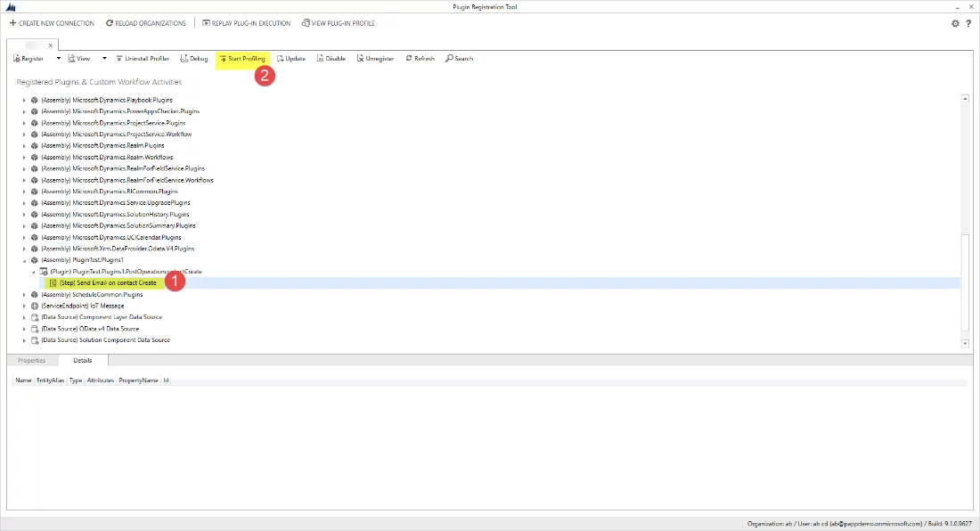Select Microsoft.Dynamics.RealmForFieldService.Plugins assembly
This screenshot has width=980, height=531.
click(x=123, y=168)
